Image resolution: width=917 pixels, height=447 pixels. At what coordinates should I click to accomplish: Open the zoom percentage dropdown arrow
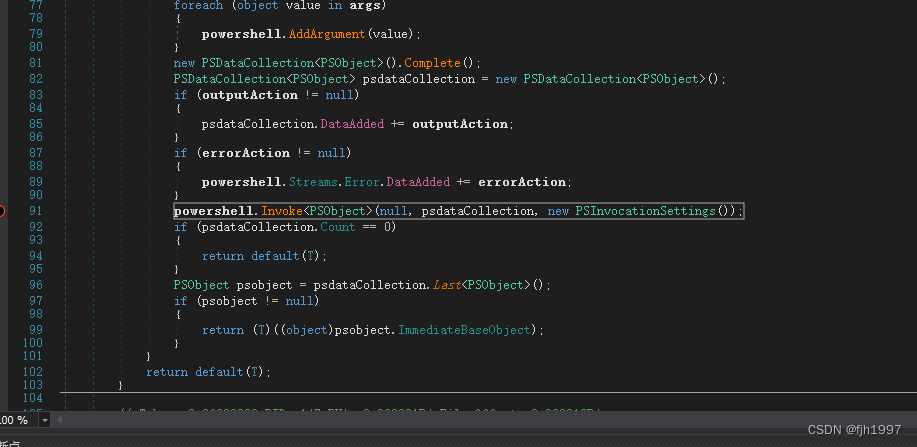pos(45,420)
